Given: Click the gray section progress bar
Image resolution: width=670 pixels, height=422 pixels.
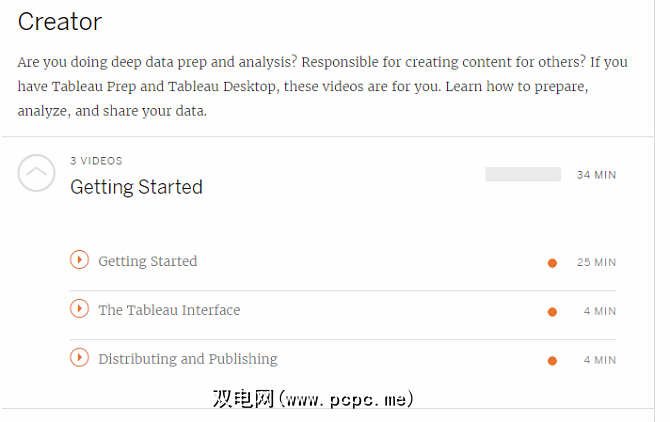Looking at the screenshot, I should (522, 174).
